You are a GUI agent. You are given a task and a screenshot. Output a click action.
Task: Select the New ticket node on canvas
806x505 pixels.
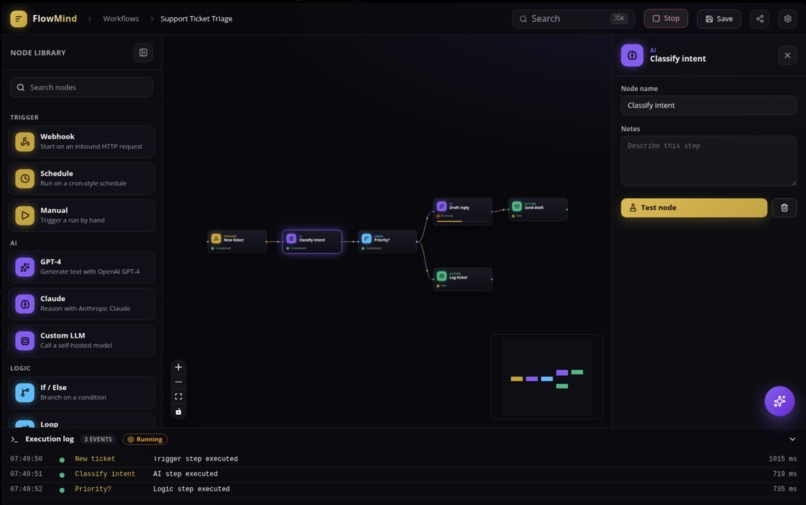(237, 242)
